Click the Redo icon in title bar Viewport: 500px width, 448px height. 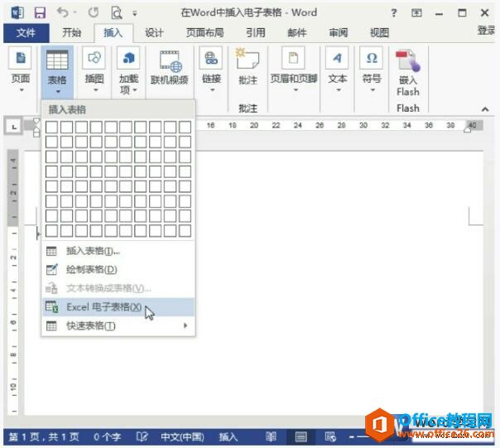(x=94, y=12)
